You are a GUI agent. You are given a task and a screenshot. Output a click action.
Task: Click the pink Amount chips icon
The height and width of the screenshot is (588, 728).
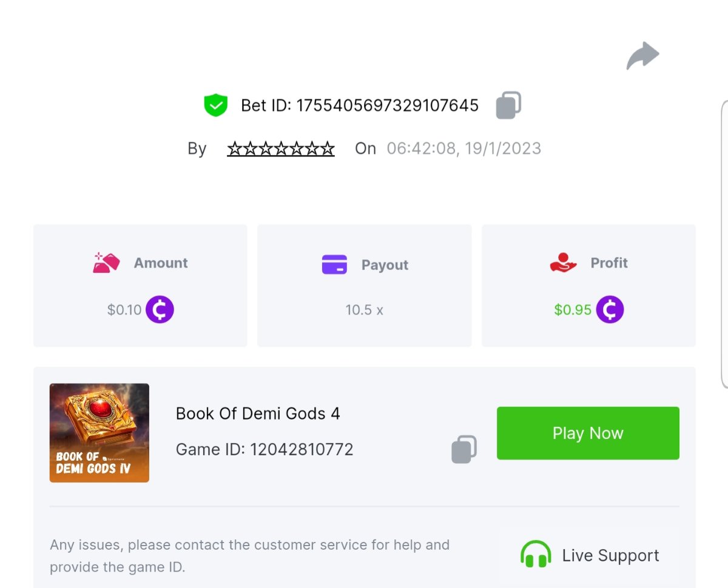tap(106, 263)
